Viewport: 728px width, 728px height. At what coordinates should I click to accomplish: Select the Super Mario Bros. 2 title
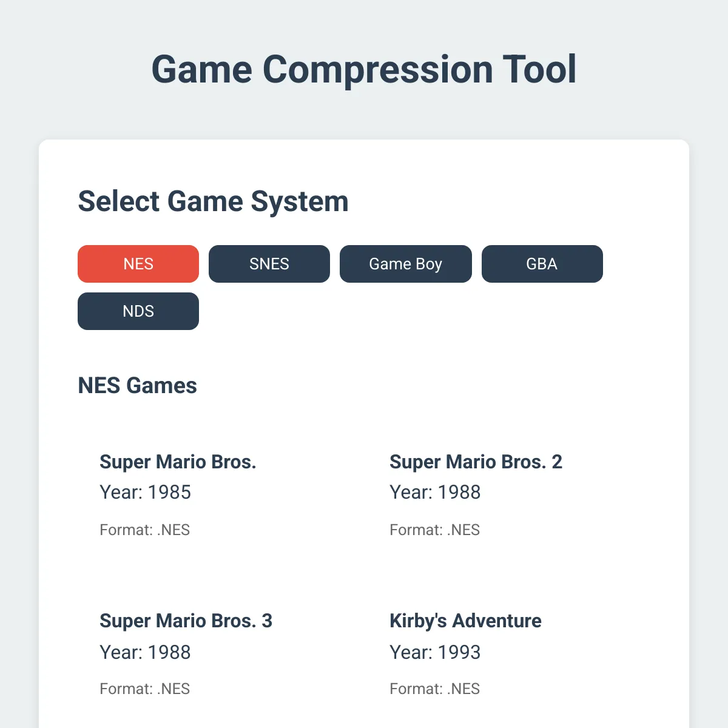pos(476,462)
